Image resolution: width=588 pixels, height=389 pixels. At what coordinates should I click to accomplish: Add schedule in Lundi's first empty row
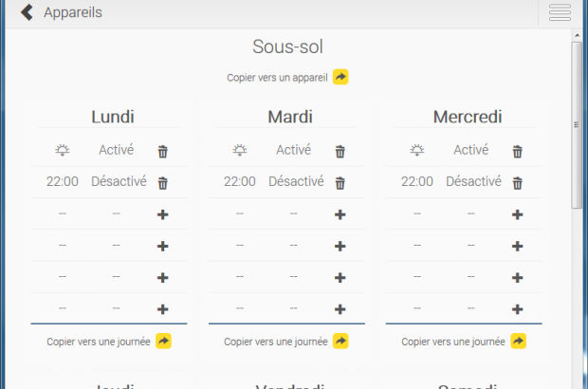162,214
